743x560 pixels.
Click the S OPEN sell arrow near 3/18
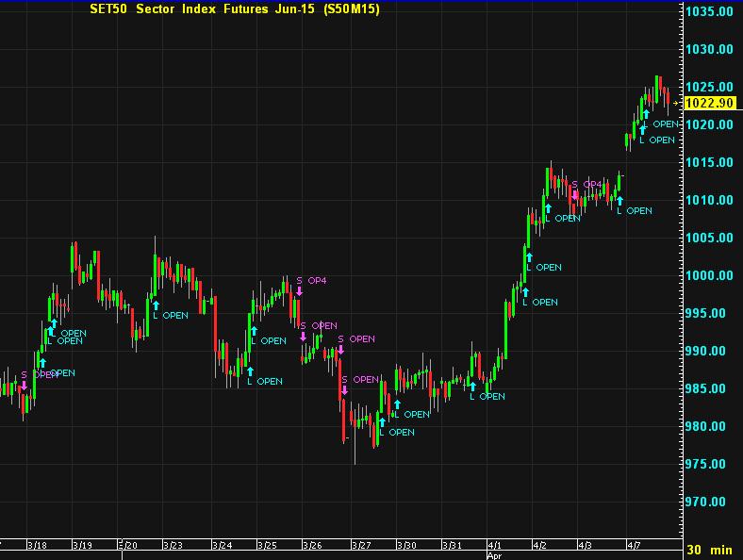24,386
